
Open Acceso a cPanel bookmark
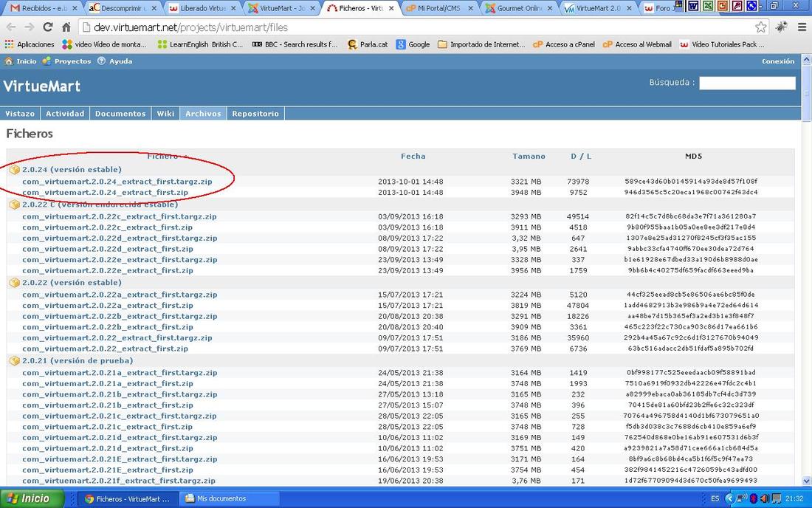[564, 44]
